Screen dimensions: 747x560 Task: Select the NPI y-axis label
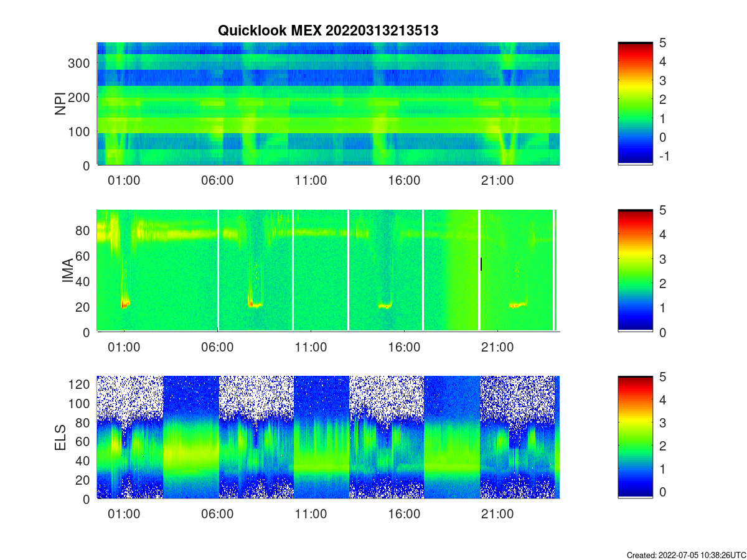[61, 104]
